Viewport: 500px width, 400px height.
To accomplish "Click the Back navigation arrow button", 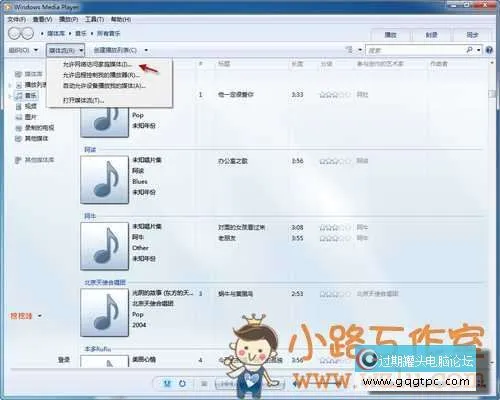I will (x=15, y=33).
